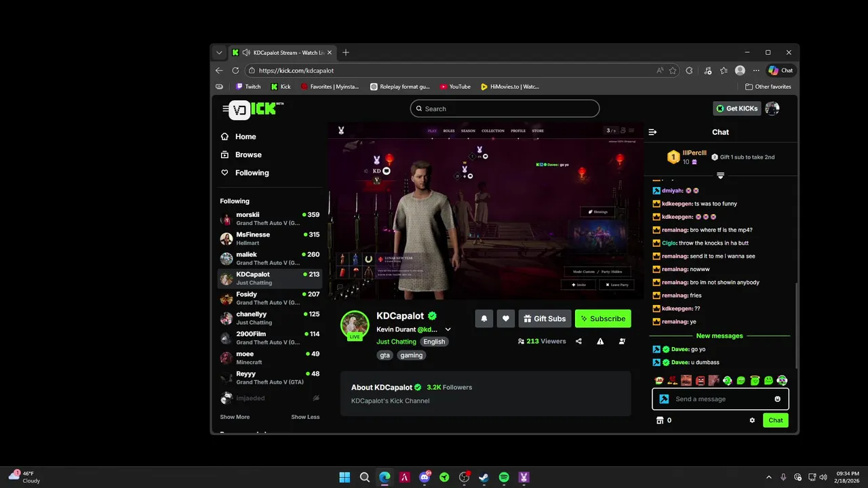868x488 pixels.
Task: Open MsFinesse channel in Following list
Action: coord(270,239)
